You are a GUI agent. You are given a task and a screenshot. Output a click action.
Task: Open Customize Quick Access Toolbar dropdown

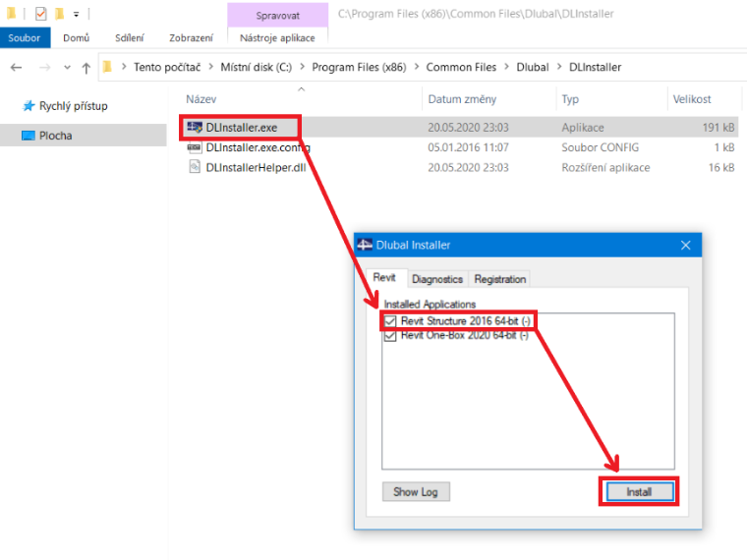[x=77, y=15]
